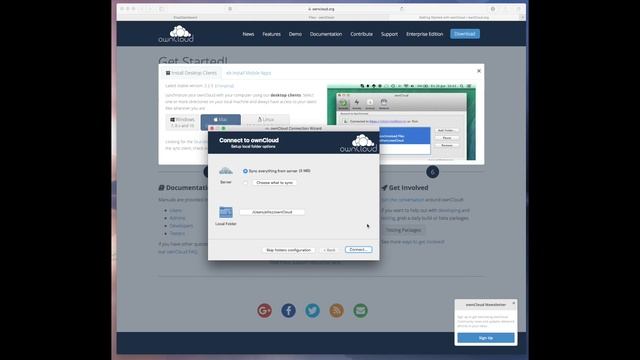Open the Enterprise Edition menu item
Image resolution: width=640 pixels, height=360 pixels.
point(424,34)
